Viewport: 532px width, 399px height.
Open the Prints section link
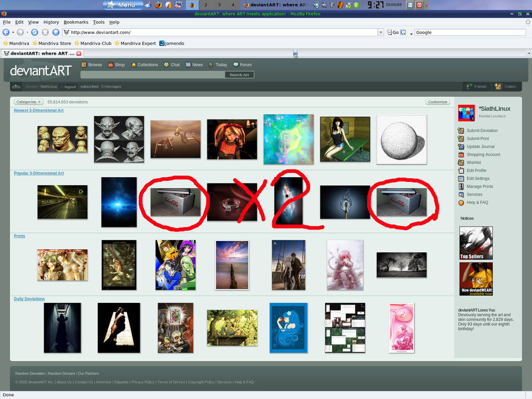(19, 236)
